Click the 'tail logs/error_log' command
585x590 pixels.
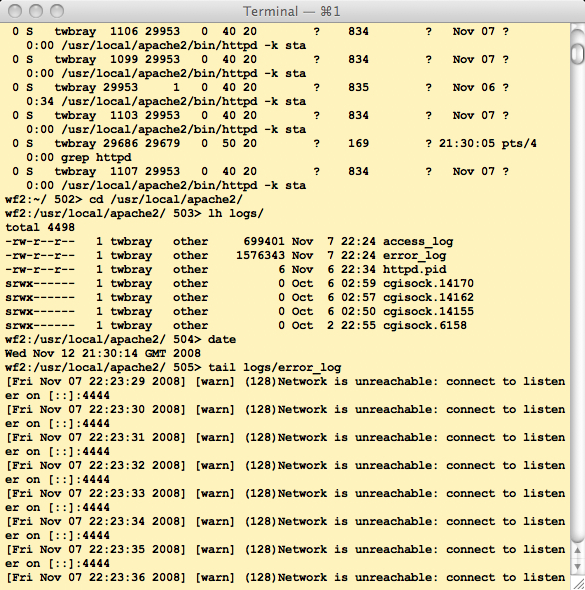(x=275, y=368)
